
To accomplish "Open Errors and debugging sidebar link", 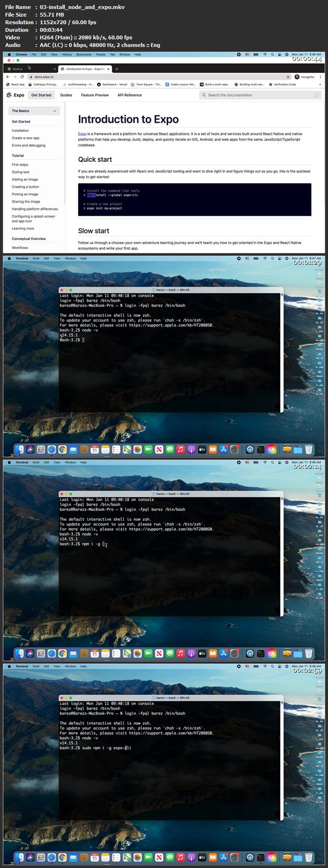I will 28,145.
